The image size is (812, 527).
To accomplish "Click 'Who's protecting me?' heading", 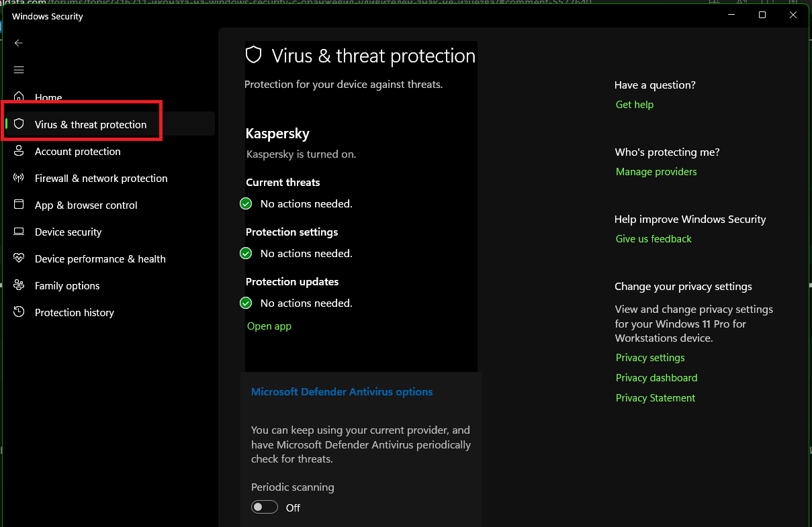I will 667,152.
